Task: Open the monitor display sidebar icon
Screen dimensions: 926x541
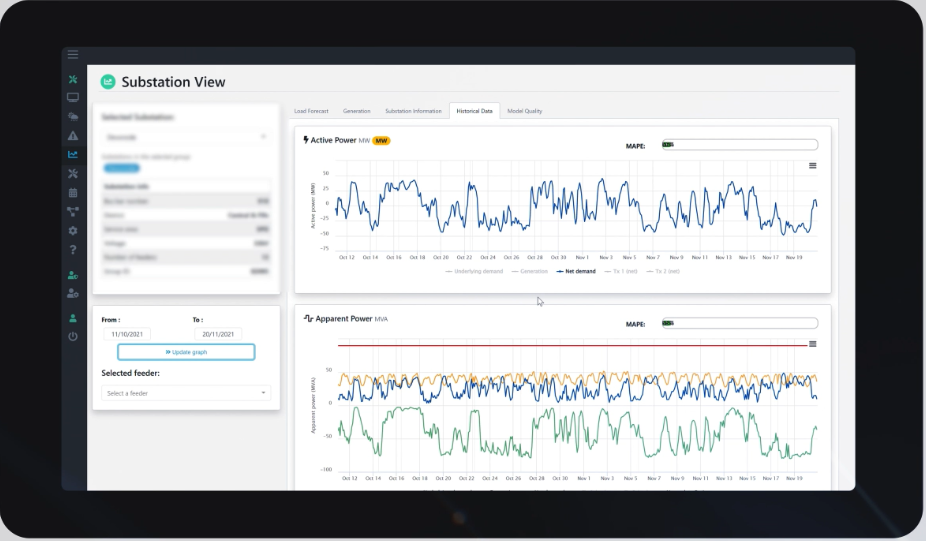Action: pyautogui.click(x=73, y=97)
